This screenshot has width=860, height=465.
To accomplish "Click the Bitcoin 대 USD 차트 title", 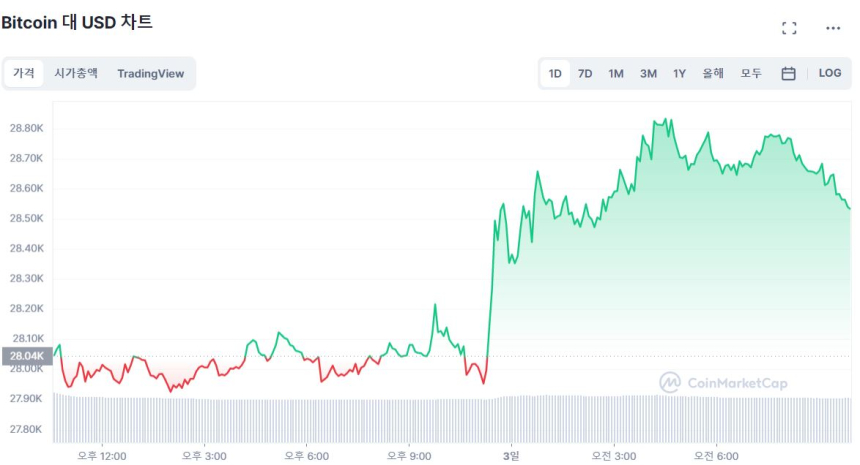I will coord(77,22).
